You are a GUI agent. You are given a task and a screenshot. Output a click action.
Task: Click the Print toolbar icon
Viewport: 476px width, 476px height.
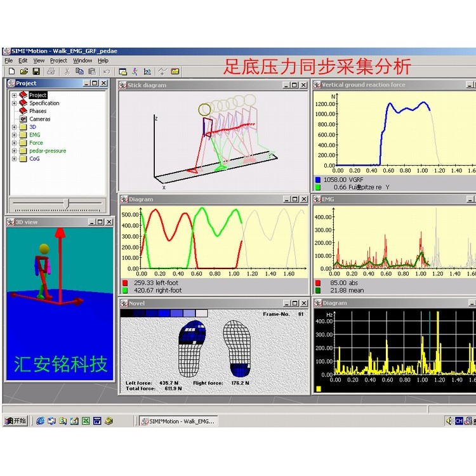point(51,71)
